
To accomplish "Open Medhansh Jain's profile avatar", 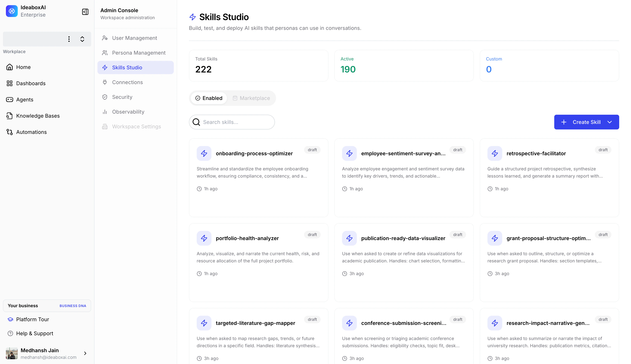I will point(12,353).
